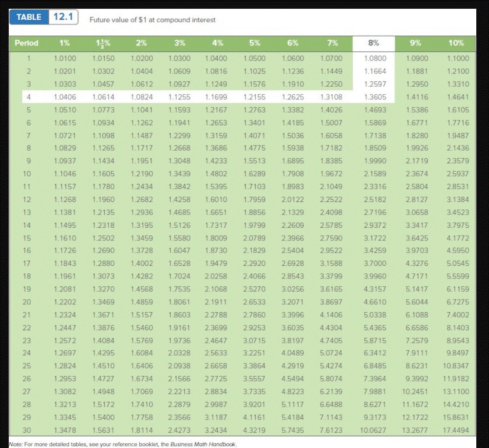
Task: Select value 17.4494 in the bottom row
Action: click(x=456, y=430)
